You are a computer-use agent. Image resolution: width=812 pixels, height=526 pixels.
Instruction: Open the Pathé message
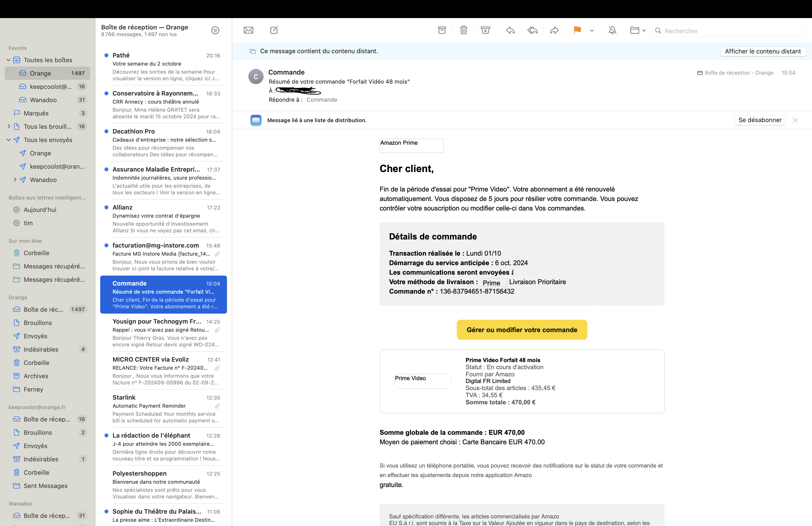[163, 67]
